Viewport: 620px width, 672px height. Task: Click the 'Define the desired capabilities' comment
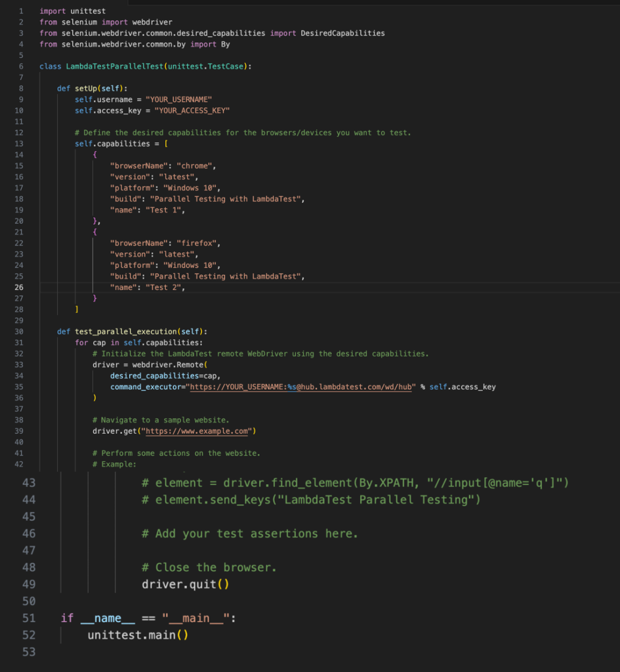click(x=243, y=133)
